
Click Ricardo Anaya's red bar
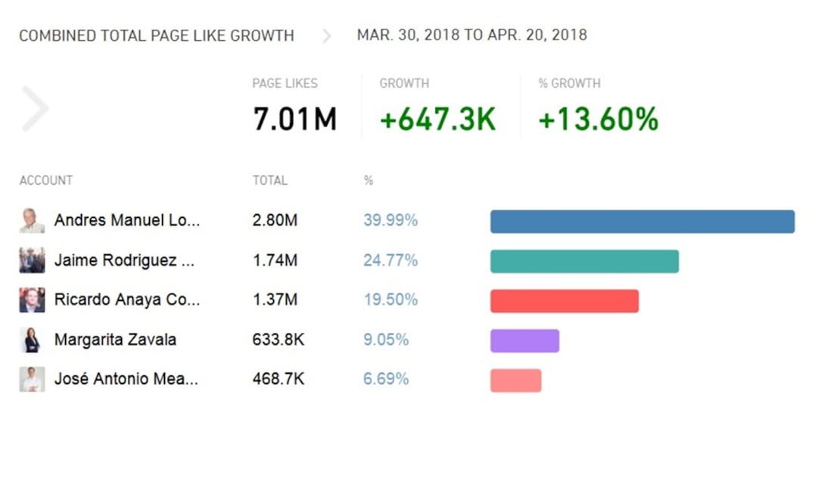[x=565, y=300]
